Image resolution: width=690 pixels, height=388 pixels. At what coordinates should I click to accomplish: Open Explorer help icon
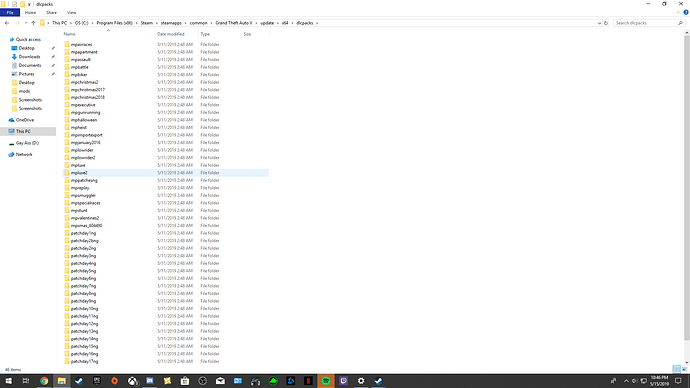(x=686, y=12)
